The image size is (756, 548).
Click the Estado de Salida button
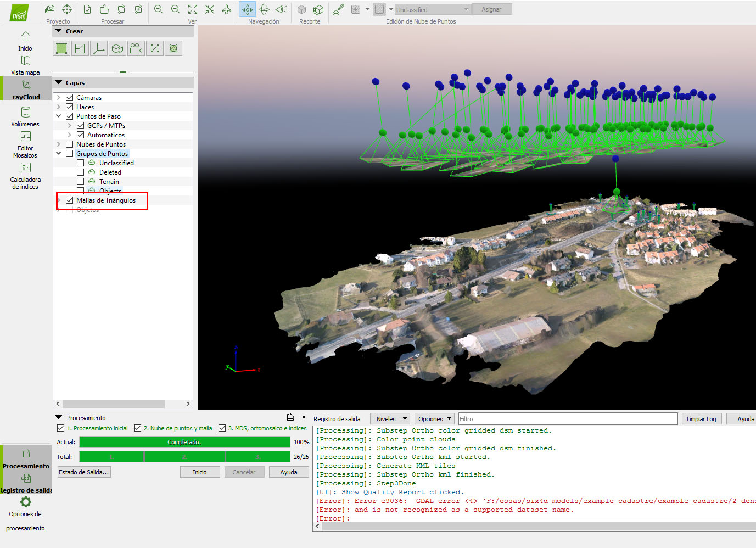pyautogui.click(x=84, y=472)
